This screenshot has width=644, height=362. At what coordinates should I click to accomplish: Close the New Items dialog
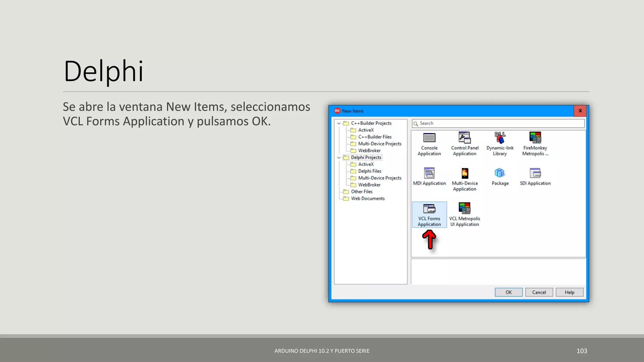[580, 111]
